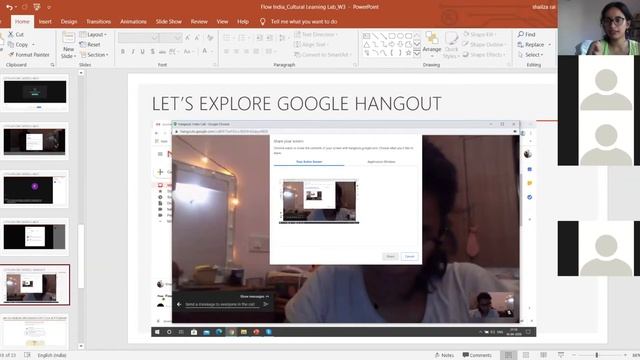Viewport: 640px width, 360px height.
Task: Insert a New Slide
Action: (x=68, y=45)
